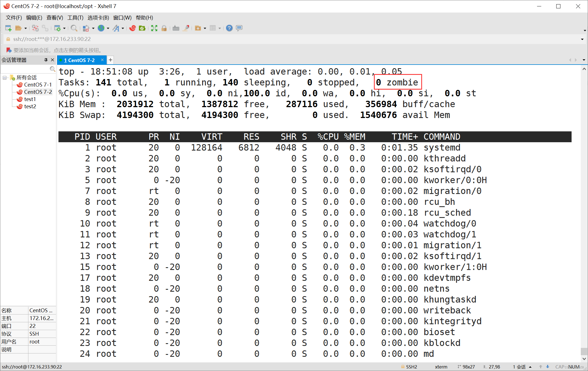Image resolution: width=588 pixels, height=371 pixels.
Task: Switch to the CentOS 7-2 tab
Action: pyautogui.click(x=79, y=60)
